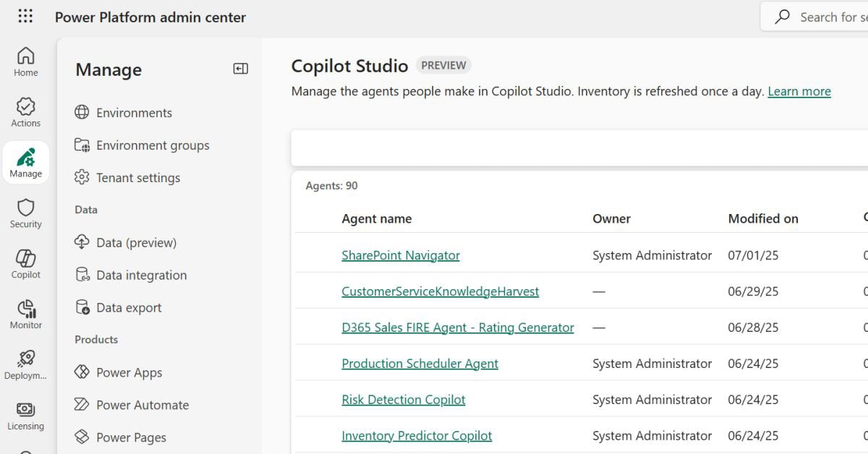The height and width of the screenshot is (454, 868).
Task: Click the Products section label
Action: tap(96, 340)
